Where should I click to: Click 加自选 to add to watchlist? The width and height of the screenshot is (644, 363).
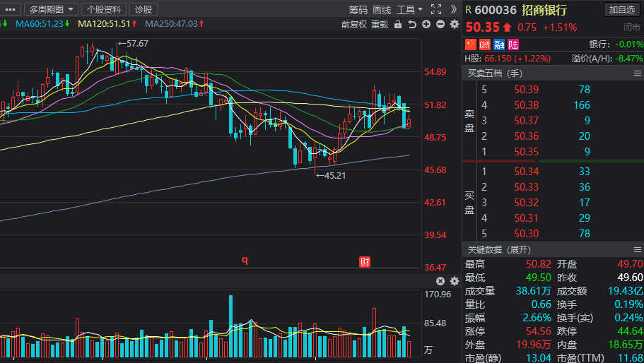623,9
